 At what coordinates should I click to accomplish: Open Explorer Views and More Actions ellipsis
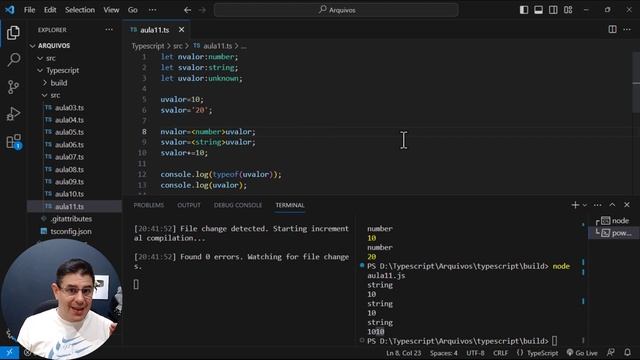coord(109,29)
